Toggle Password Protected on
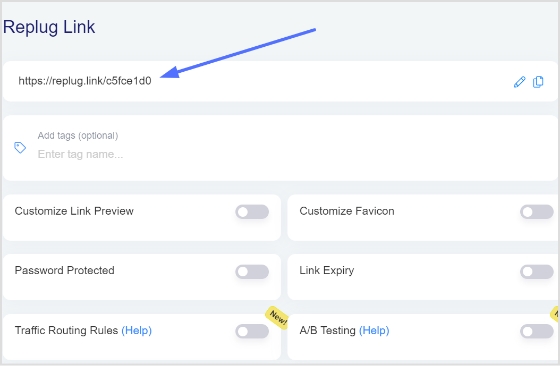Viewport: 560px width, 366px height. tap(252, 272)
